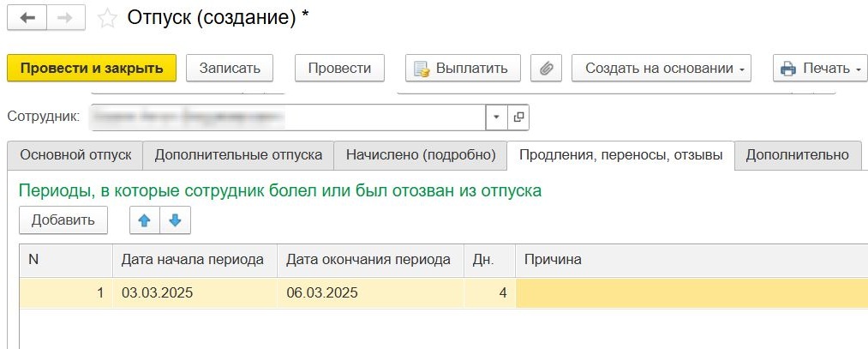Click the days cell showing 4
The height and width of the screenshot is (349, 868).
(490, 293)
